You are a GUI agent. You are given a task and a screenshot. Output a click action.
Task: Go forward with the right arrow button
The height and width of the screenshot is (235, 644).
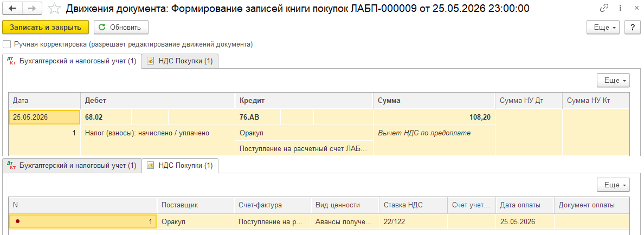point(33,8)
